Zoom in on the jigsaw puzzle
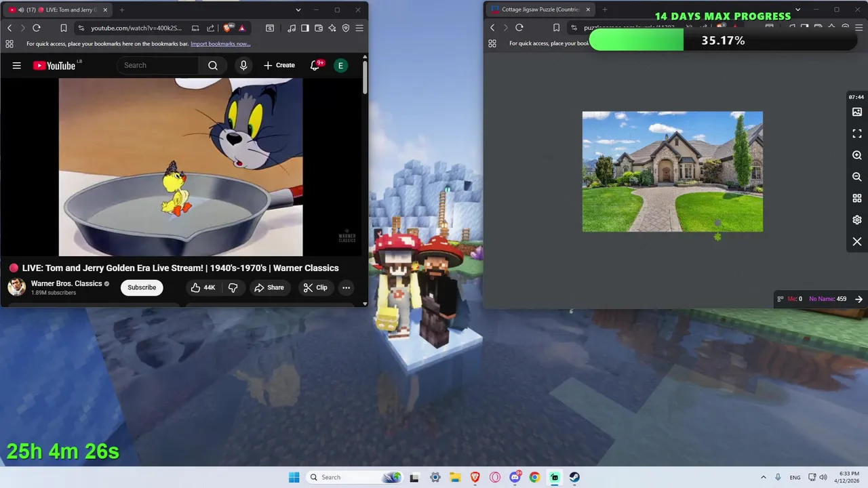 coord(857,155)
